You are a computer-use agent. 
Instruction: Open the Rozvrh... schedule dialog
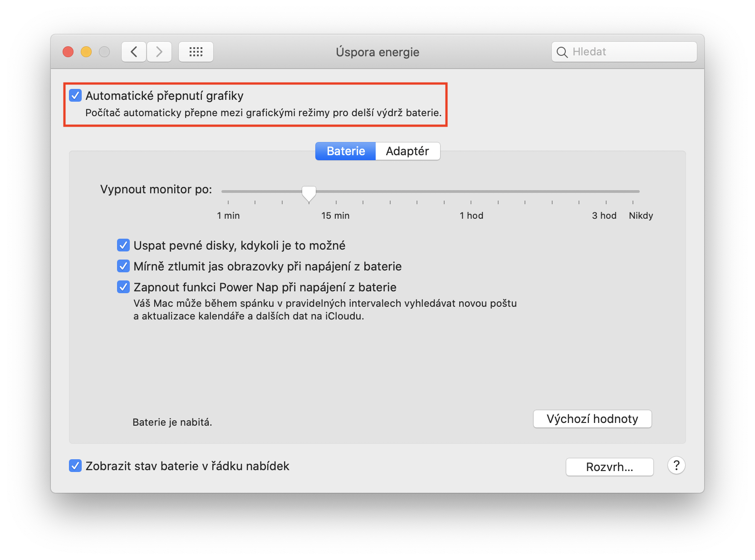(x=610, y=467)
